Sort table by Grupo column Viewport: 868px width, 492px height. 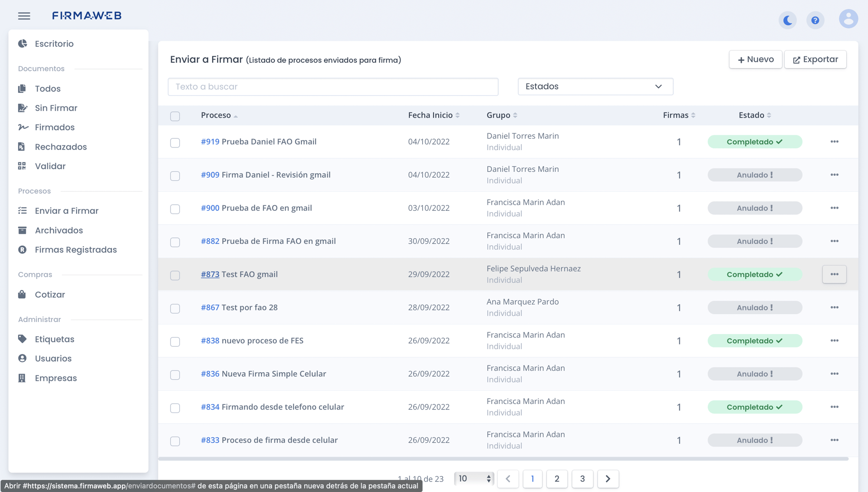[502, 115]
